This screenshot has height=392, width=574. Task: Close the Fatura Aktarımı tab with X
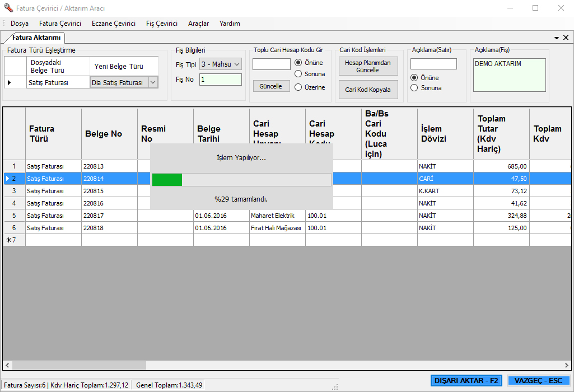(x=566, y=38)
